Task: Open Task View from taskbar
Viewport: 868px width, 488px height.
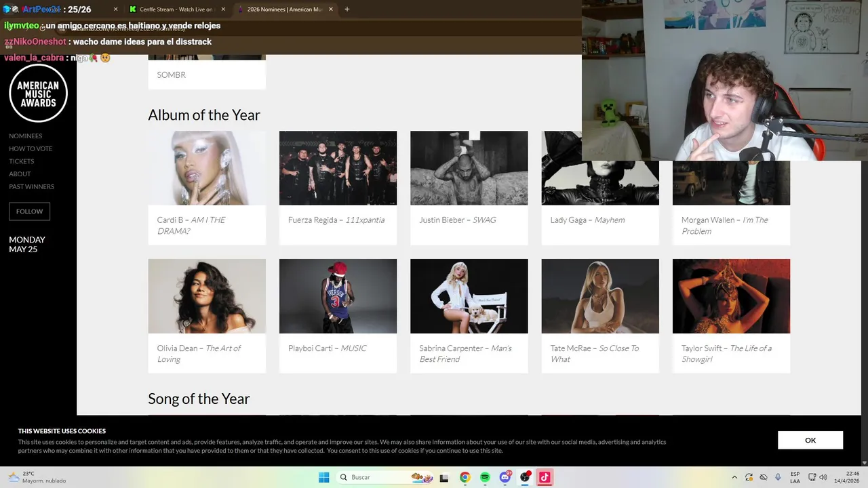Action: tap(444, 477)
